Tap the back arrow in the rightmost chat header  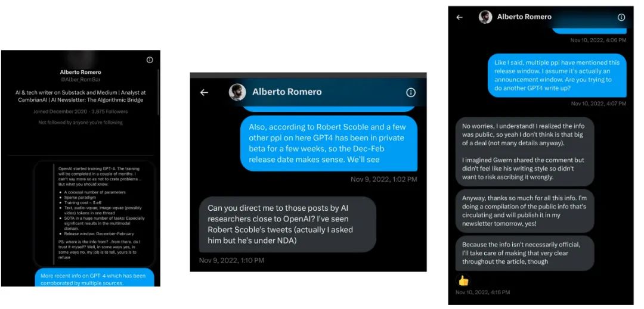pos(460,17)
